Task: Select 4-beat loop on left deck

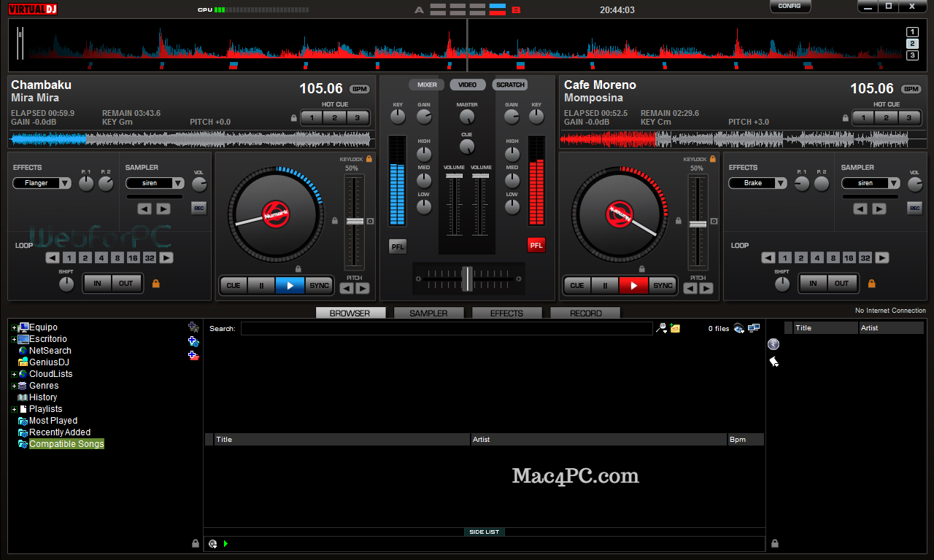Action: click(x=101, y=258)
